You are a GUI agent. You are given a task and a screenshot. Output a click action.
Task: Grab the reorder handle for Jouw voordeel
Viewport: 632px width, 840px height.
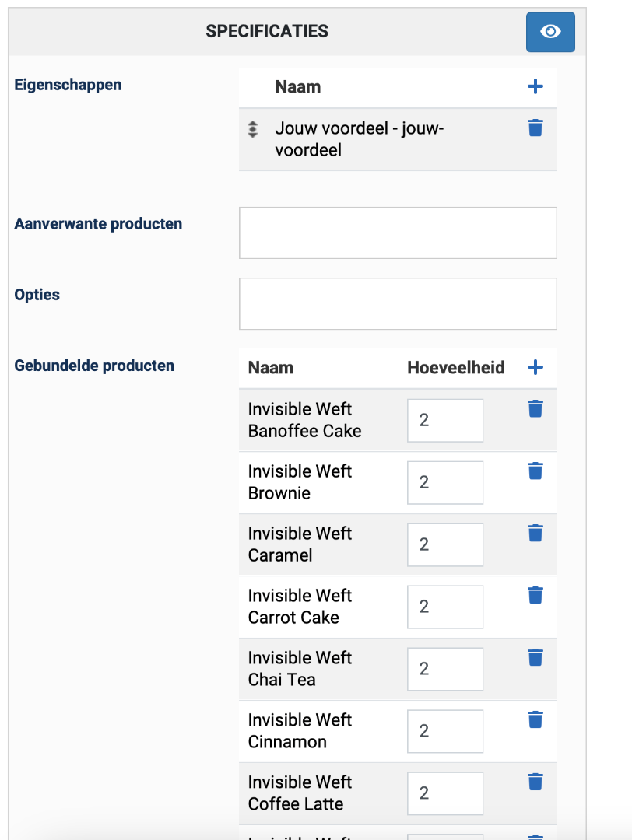(252, 130)
